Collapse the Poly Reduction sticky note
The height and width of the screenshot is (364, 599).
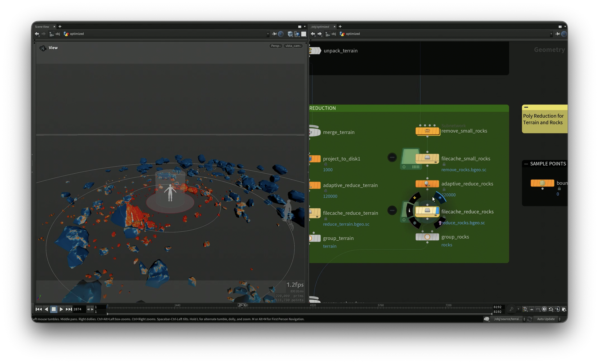pyautogui.click(x=526, y=107)
